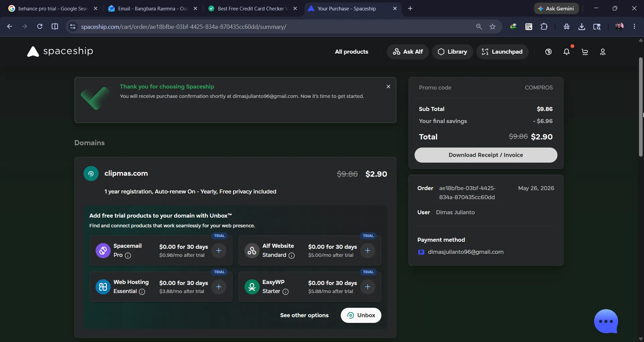Image resolution: width=644 pixels, height=342 pixels.
Task: Show info for Alf Website Standard
Action: [292, 255]
